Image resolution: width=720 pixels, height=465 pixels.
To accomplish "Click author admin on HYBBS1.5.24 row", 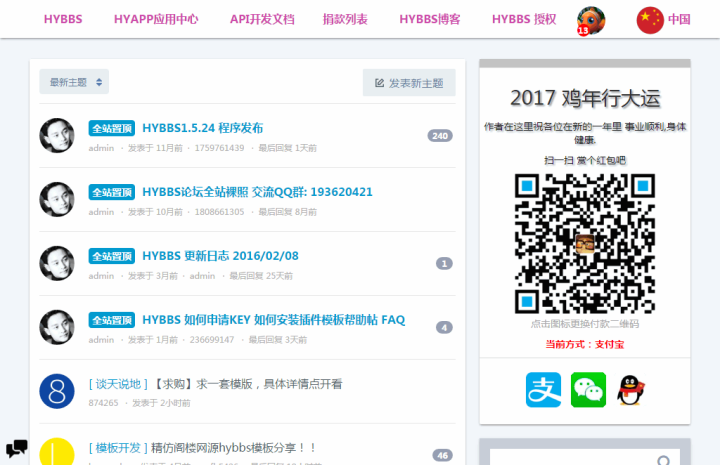I will click(x=101, y=148).
